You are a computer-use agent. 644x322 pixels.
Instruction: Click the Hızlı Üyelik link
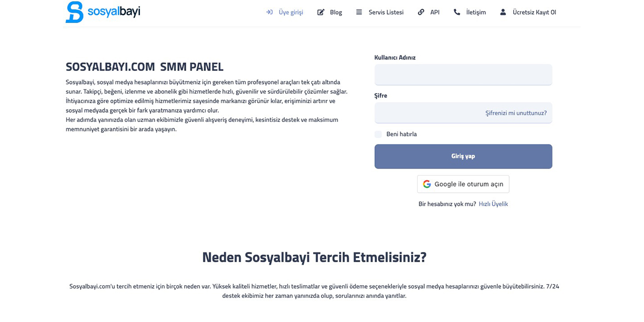coord(494,204)
